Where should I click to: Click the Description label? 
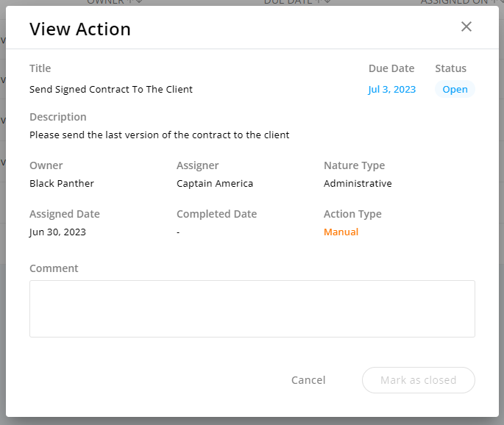(x=58, y=117)
